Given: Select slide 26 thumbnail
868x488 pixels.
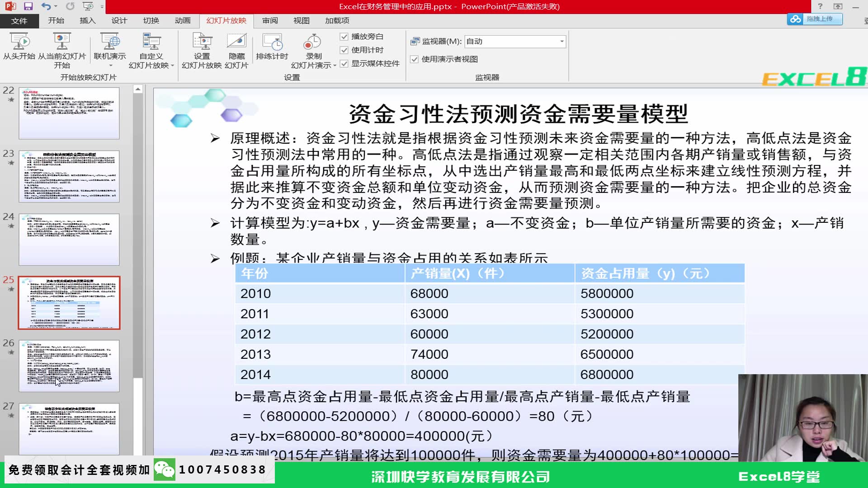Looking at the screenshot, I should 68,365.
